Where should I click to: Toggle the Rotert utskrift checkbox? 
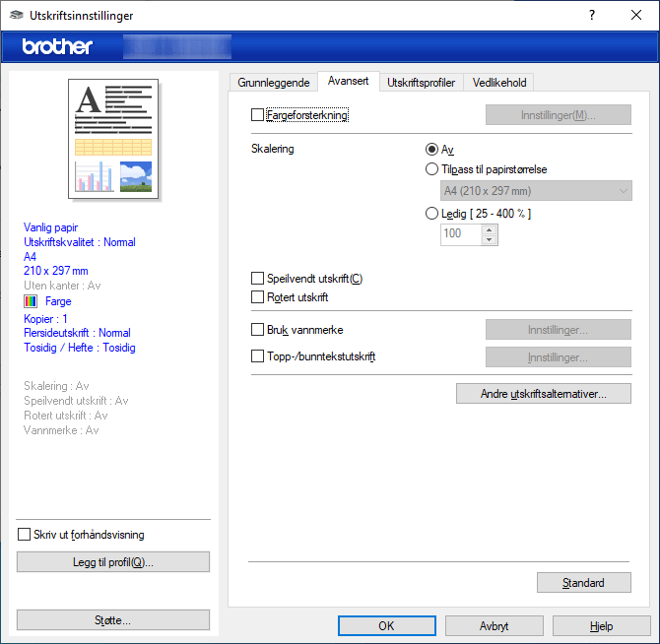(258, 296)
